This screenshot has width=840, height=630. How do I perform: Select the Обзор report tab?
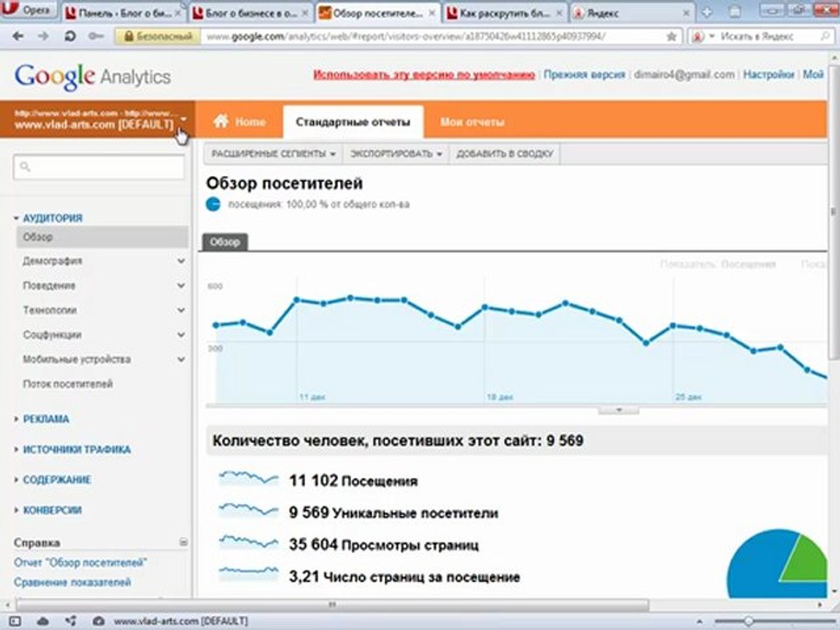pyautogui.click(x=225, y=241)
